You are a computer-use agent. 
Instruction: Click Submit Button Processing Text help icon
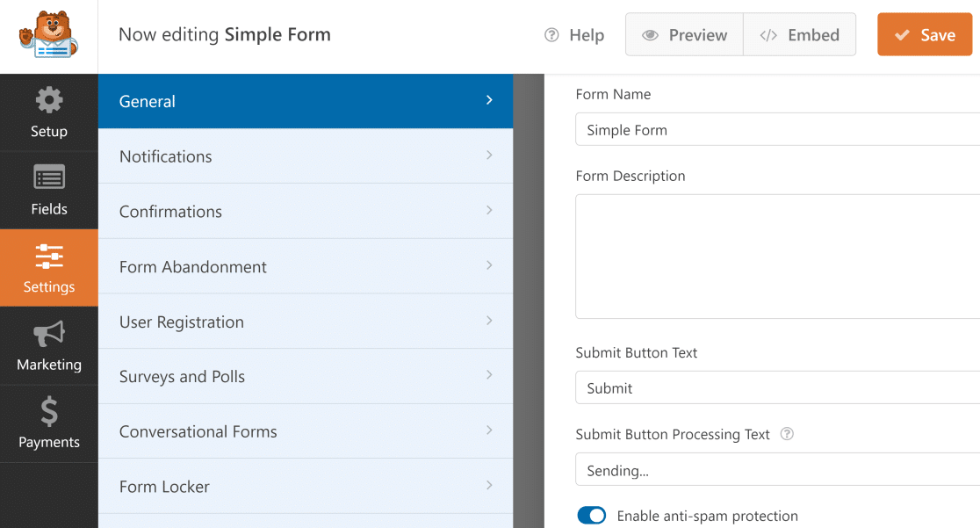pyautogui.click(x=787, y=433)
